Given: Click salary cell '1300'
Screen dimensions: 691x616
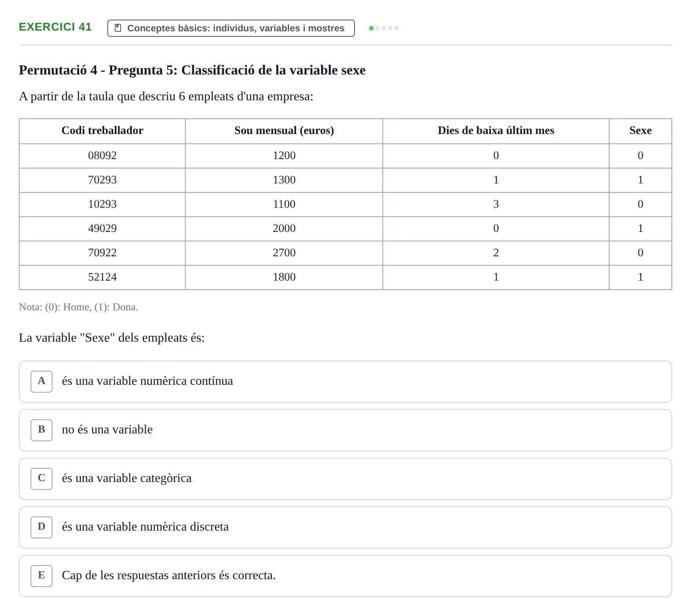Looking at the screenshot, I should point(284,180).
